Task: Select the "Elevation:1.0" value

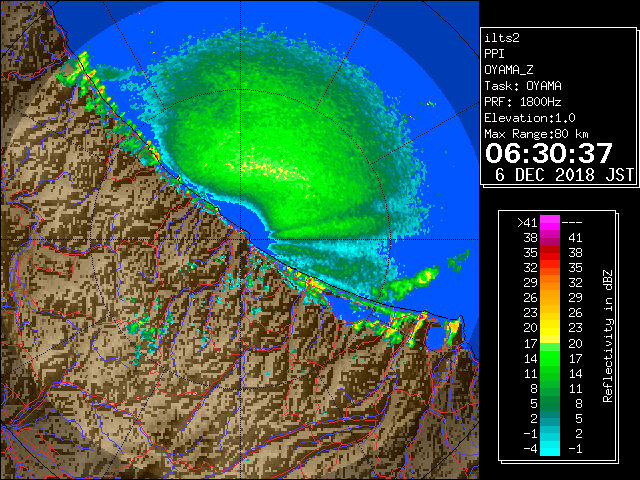Action: [x=530, y=118]
